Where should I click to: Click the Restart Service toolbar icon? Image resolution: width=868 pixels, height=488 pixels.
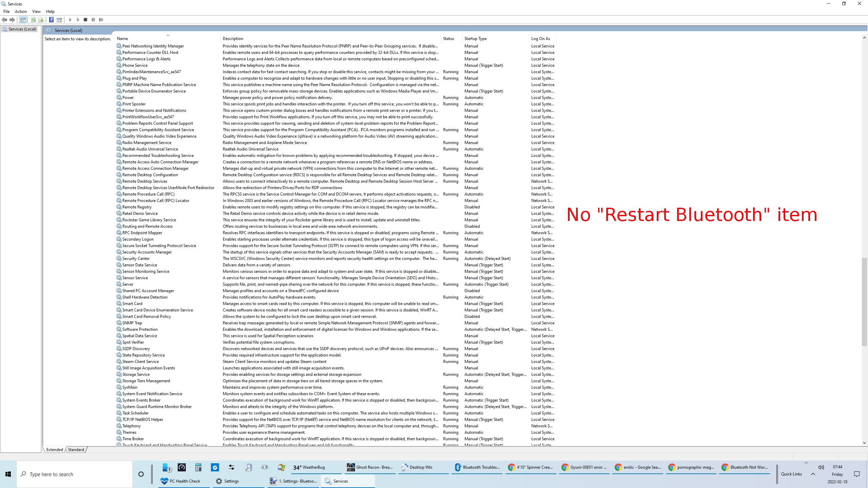101,20
